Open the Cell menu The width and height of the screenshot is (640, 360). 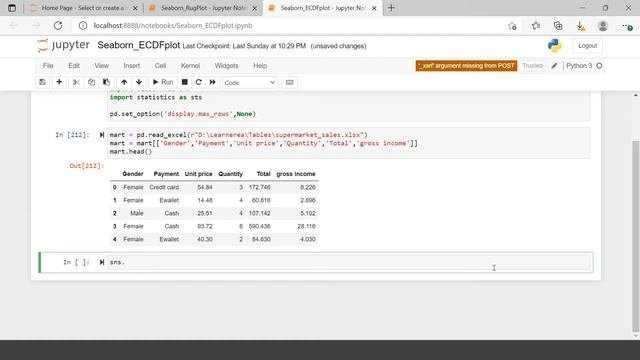click(160, 66)
